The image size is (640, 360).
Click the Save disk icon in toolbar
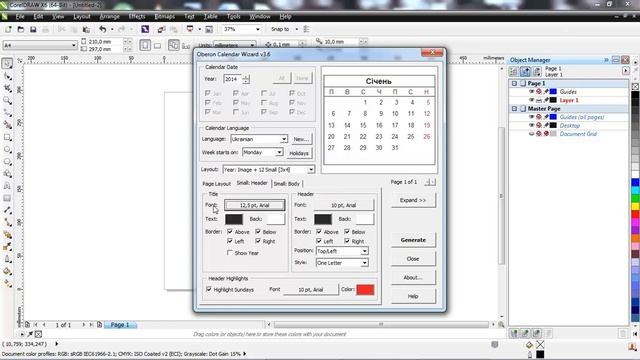coord(33,29)
